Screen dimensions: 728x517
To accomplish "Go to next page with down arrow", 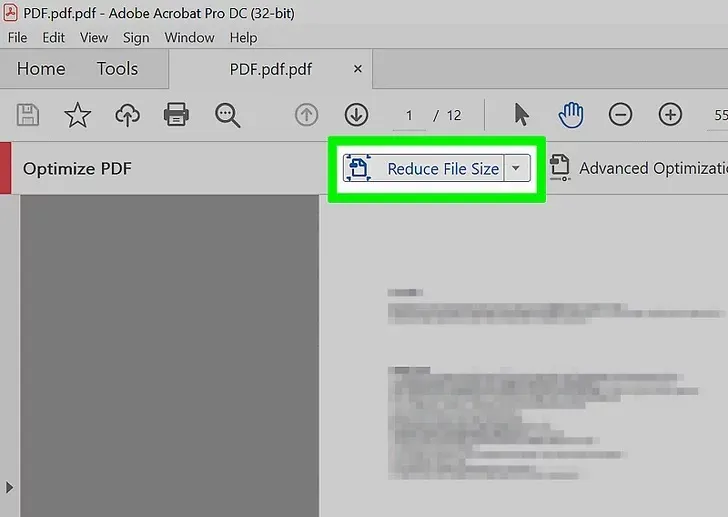I will click(x=357, y=115).
